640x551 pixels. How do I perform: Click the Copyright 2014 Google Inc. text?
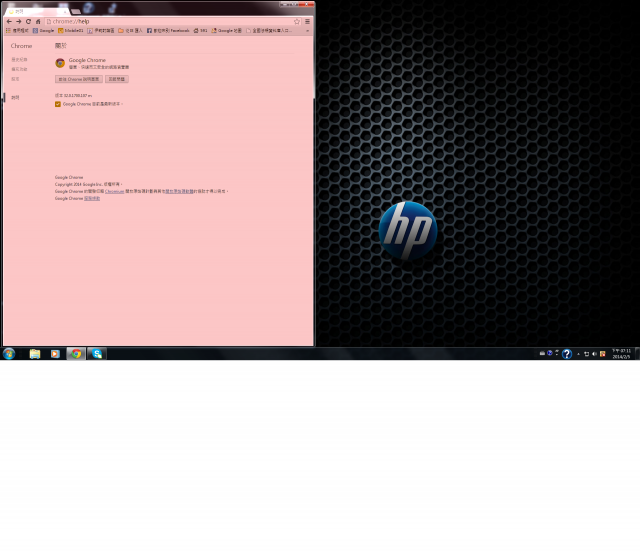point(78,184)
